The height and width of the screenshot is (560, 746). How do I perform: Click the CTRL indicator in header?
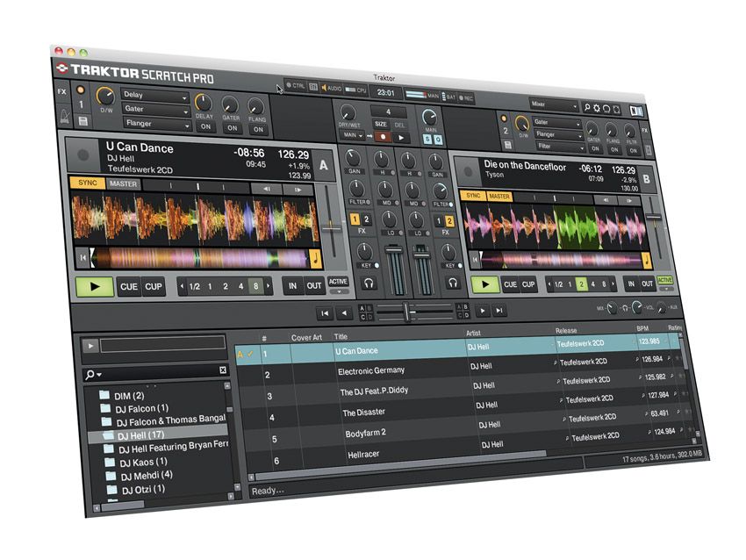[296, 86]
